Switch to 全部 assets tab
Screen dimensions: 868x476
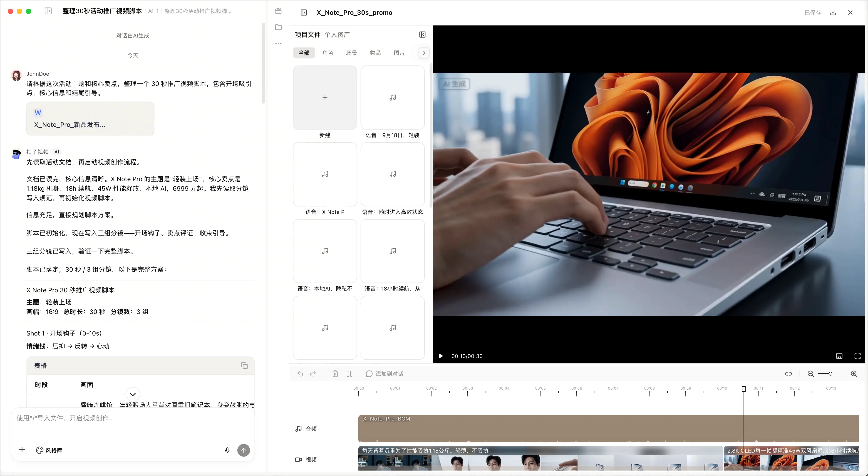pos(304,53)
